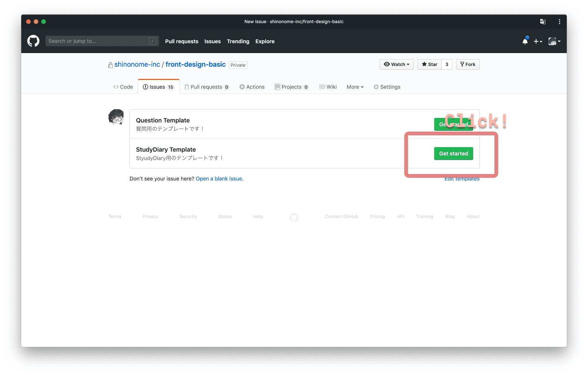Get started with StudyDiary Template

(454, 154)
